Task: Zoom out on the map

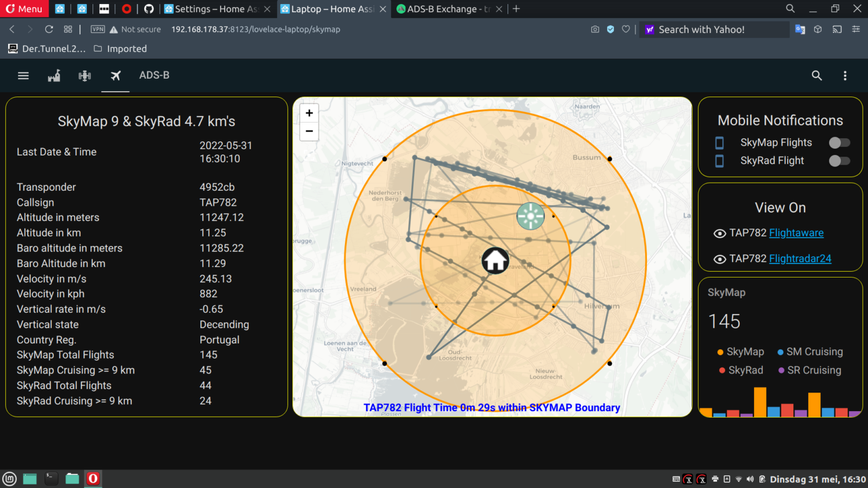Action: tap(309, 131)
